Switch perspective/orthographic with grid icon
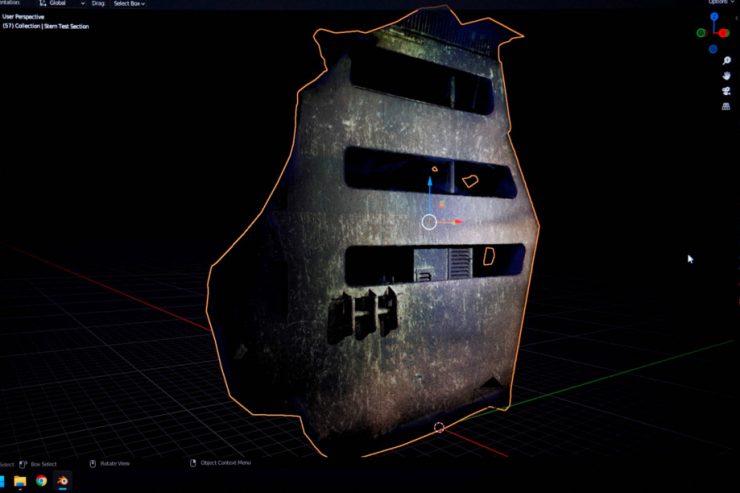 pos(726,106)
